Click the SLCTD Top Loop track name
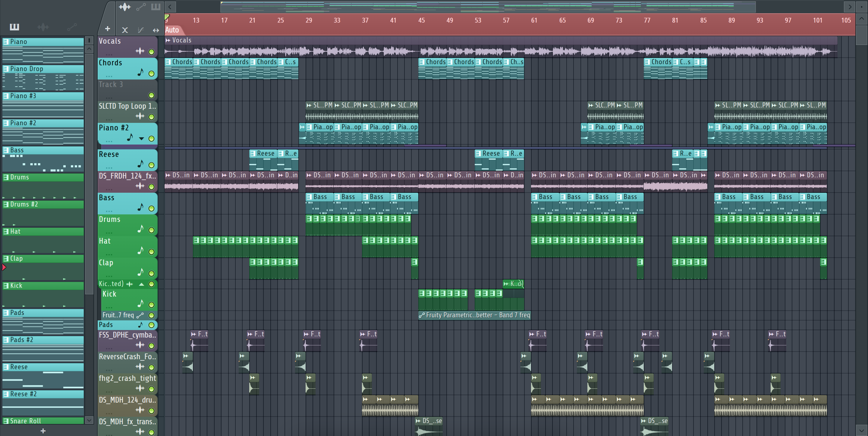This screenshot has height=436, width=868. [127, 106]
